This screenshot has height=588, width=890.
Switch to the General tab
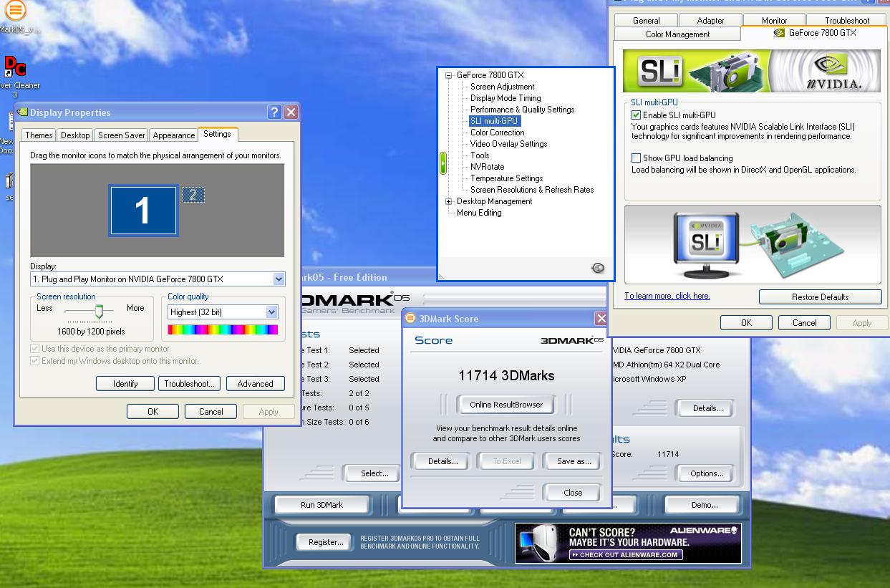point(646,21)
